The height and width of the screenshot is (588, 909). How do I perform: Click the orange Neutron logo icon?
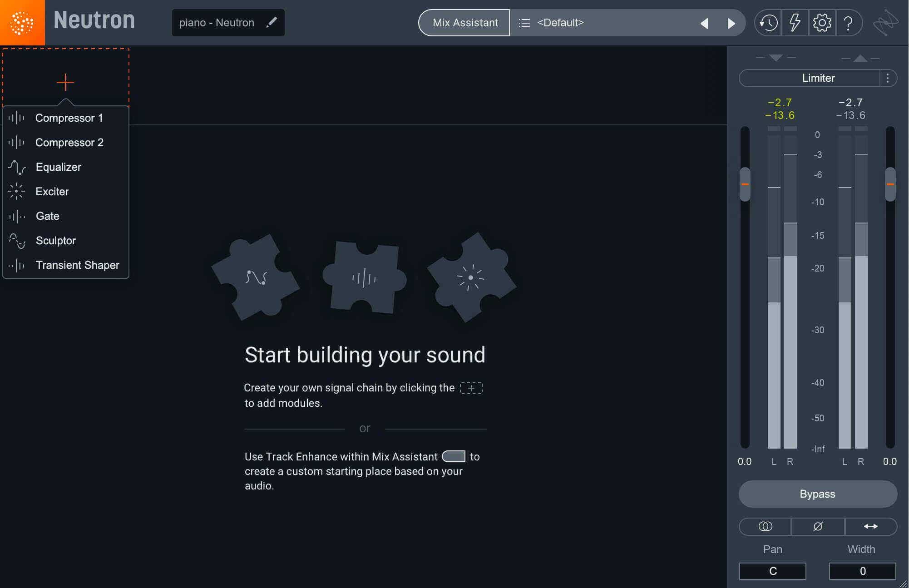(x=22, y=22)
